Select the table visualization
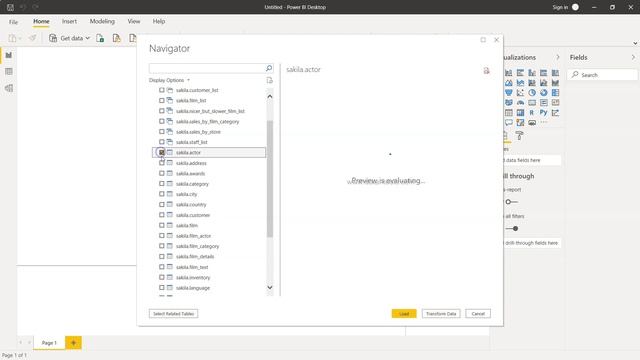The height and width of the screenshot is (360, 640). click(509, 113)
